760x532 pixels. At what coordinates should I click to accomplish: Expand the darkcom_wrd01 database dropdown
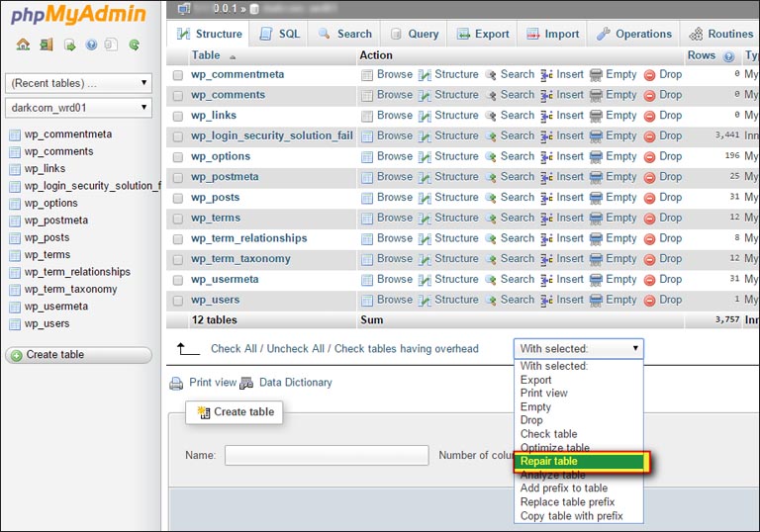point(78,107)
